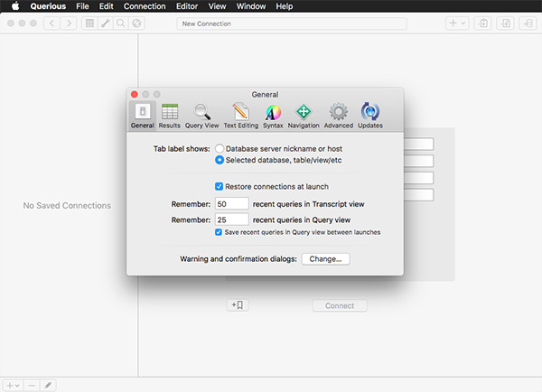The width and height of the screenshot is (542, 392).
Task: Open the Results preferences pane
Action: pyautogui.click(x=169, y=116)
